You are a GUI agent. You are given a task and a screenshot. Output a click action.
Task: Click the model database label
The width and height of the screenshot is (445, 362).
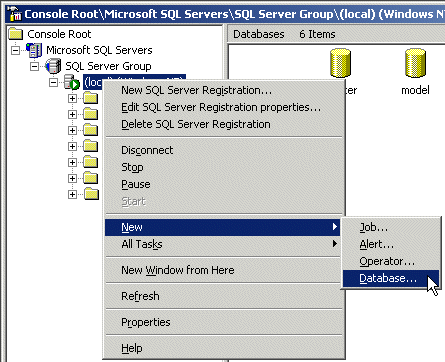click(x=415, y=90)
